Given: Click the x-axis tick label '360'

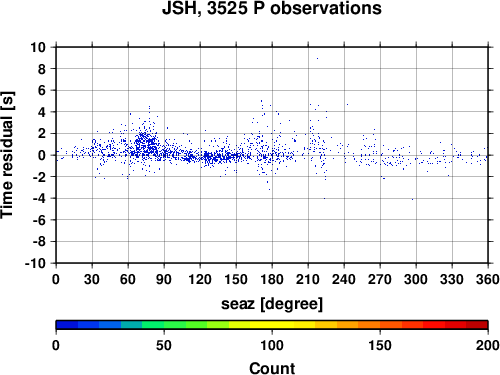Looking at the screenshot, I should (488, 279).
